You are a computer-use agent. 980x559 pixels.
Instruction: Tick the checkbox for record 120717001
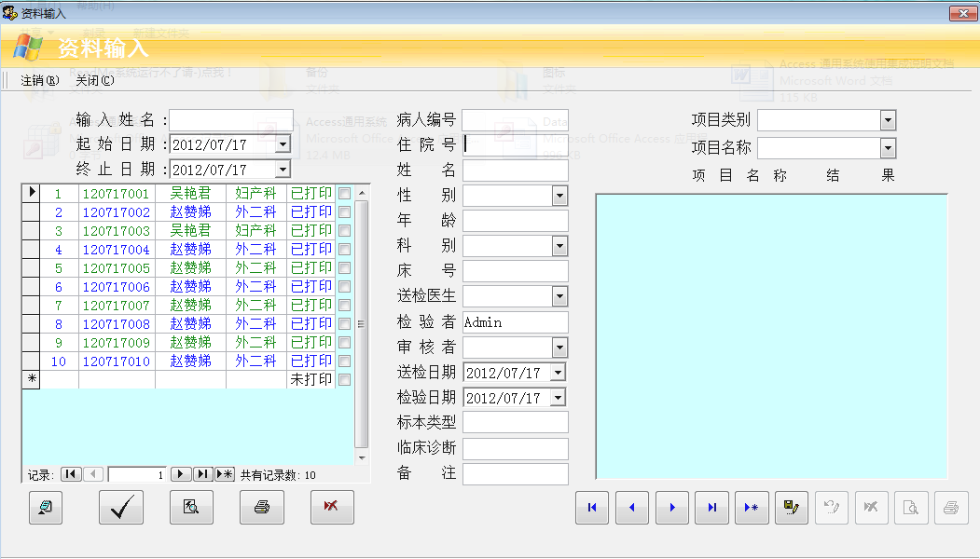coord(344,194)
